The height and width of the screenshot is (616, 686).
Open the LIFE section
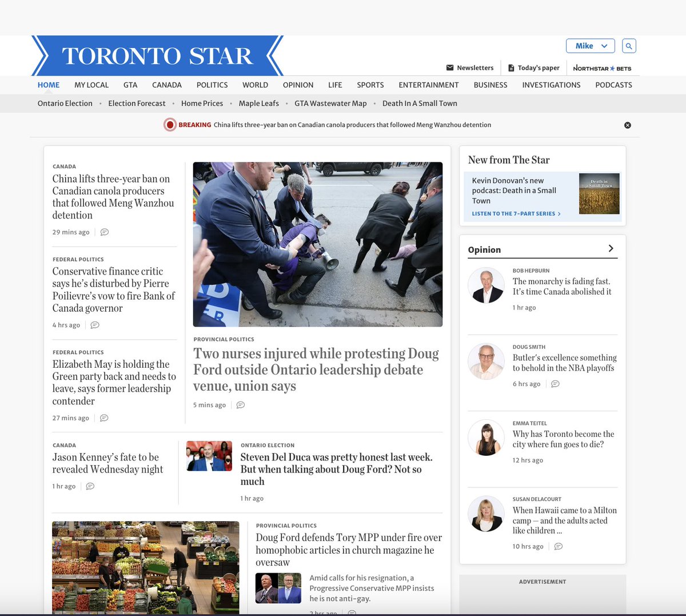tap(335, 85)
